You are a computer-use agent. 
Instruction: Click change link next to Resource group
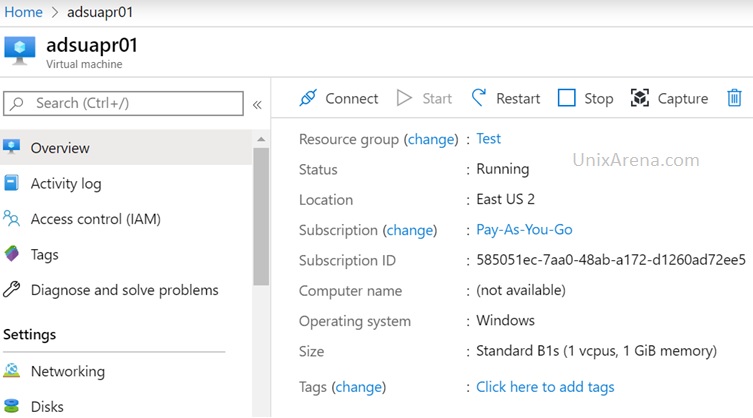[x=431, y=139]
